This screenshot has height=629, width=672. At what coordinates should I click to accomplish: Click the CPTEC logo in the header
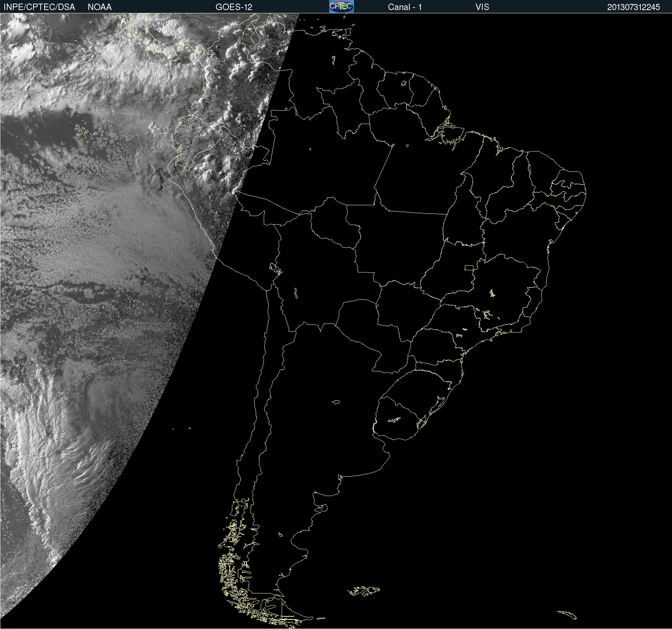341,6
